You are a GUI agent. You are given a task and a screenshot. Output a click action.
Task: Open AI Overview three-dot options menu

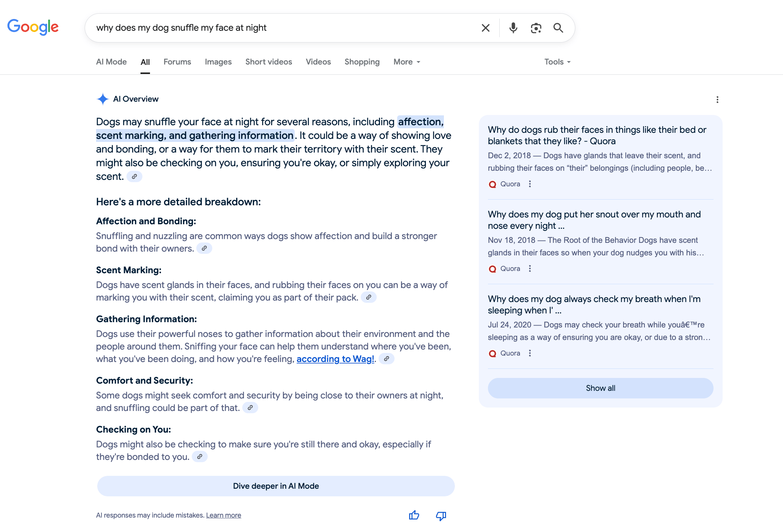click(x=717, y=99)
